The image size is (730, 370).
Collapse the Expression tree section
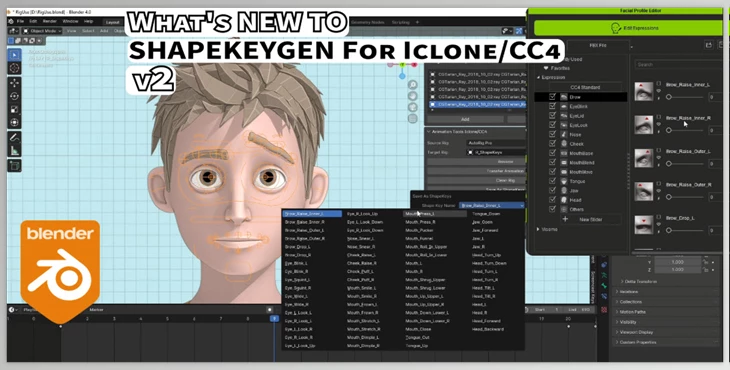tap(539, 77)
